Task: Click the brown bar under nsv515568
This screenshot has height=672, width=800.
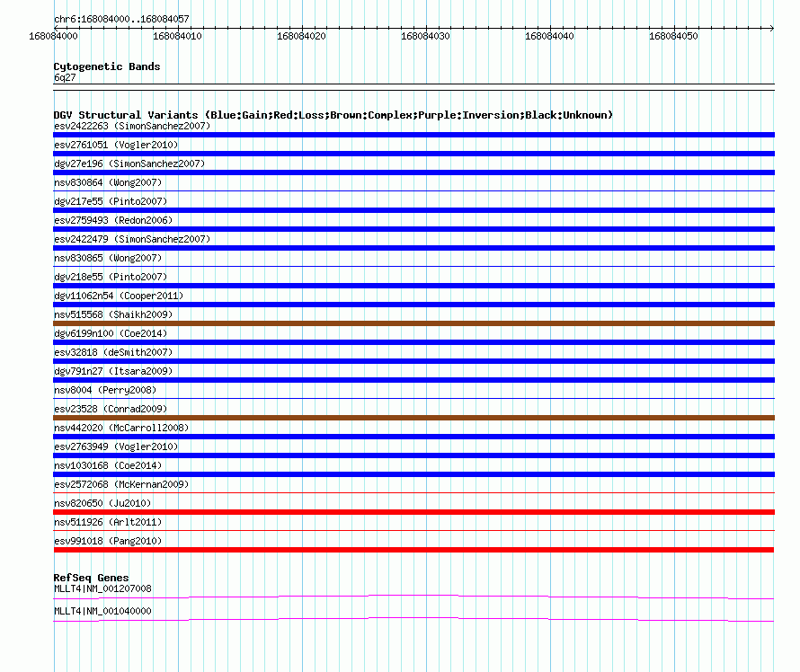Action: tap(413, 323)
